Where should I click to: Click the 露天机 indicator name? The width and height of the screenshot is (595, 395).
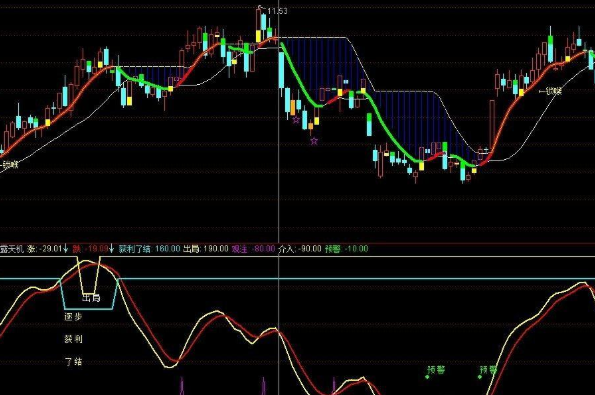(12, 249)
